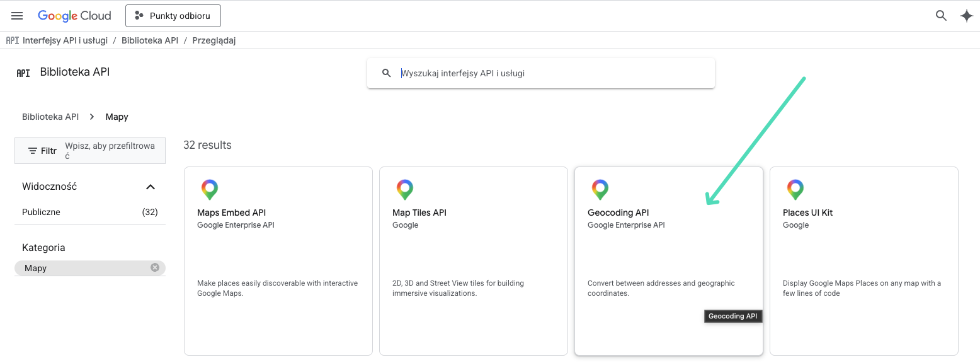This screenshot has height=362, width=980.
Task: Click the search magnifier icon in the header
Action: click(x=941, y=16)
